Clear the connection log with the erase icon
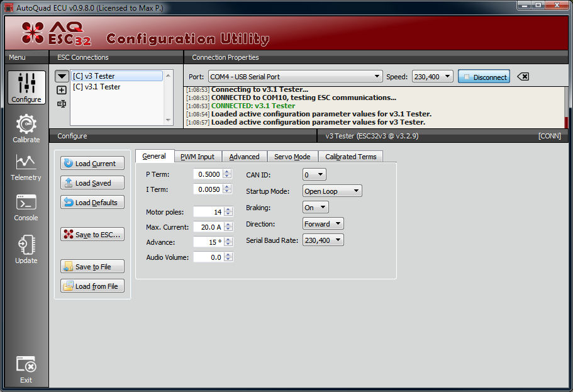Viewport: 573px width, 392px height. click(x=523, y=76)
